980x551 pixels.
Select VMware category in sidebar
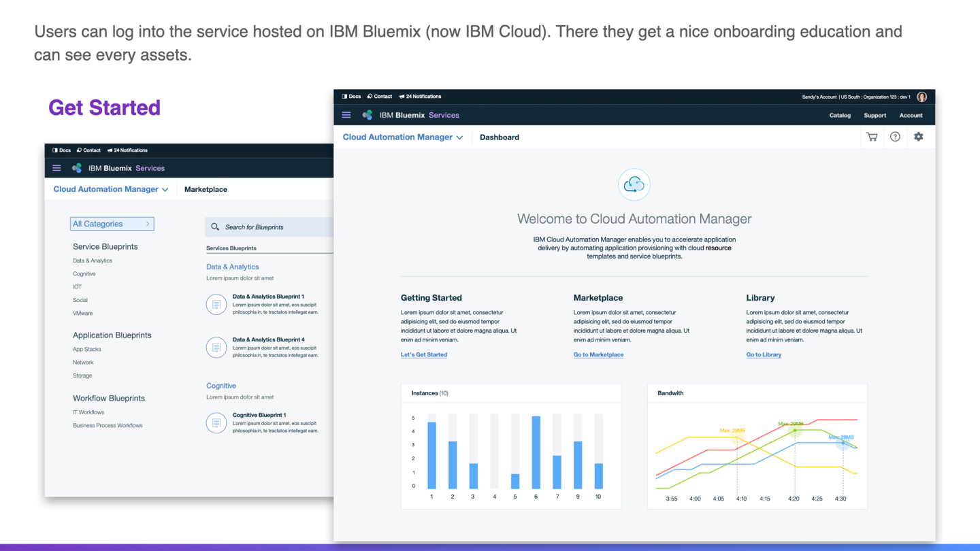point(83,313)
